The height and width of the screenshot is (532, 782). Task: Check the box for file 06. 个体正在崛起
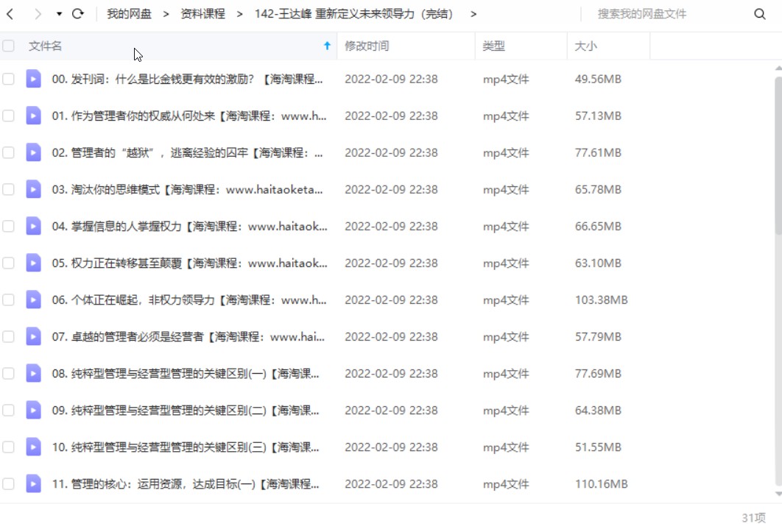[x=9, y=299]
